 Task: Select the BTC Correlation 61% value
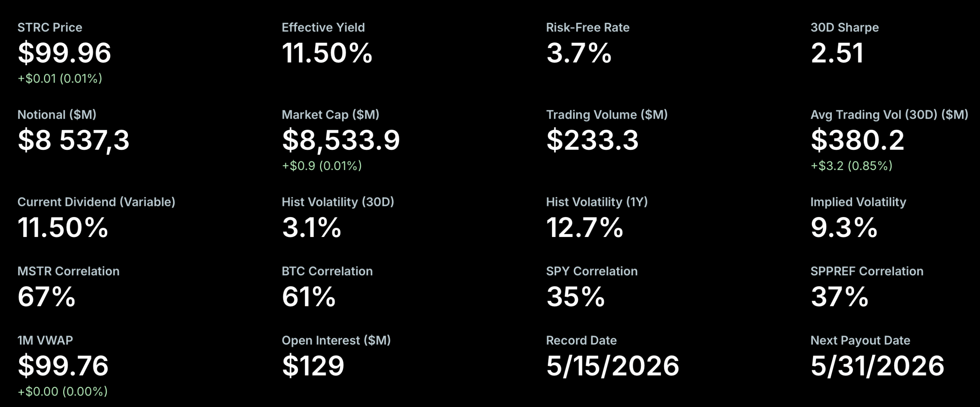[309, 297]
